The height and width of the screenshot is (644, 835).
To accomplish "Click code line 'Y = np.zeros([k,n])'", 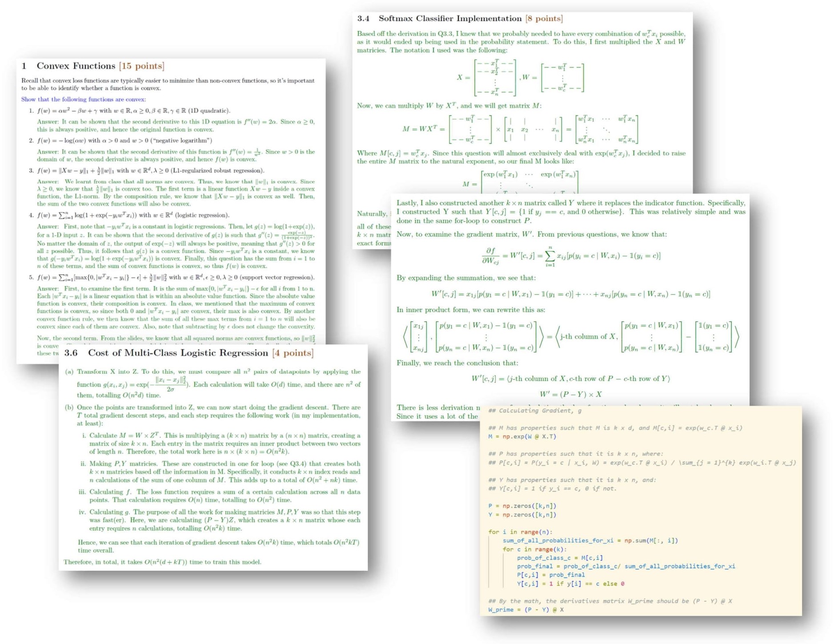I will coord(522,515).
